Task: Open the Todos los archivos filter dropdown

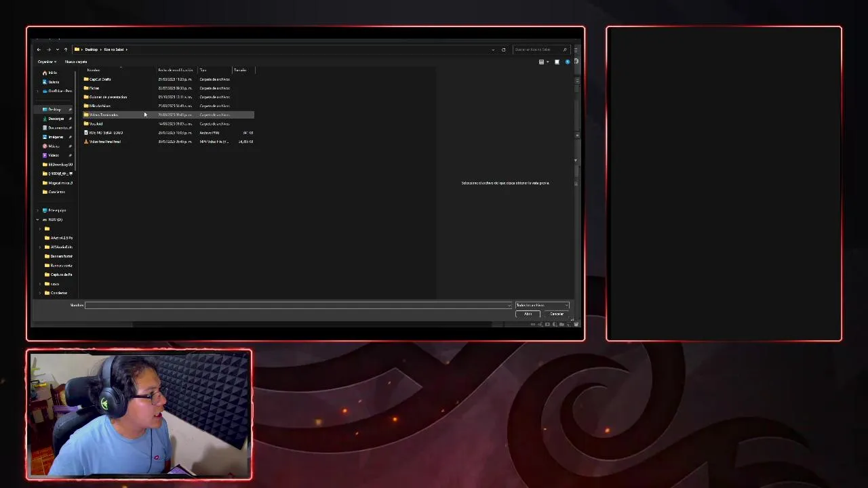Action: coord(542,305)
